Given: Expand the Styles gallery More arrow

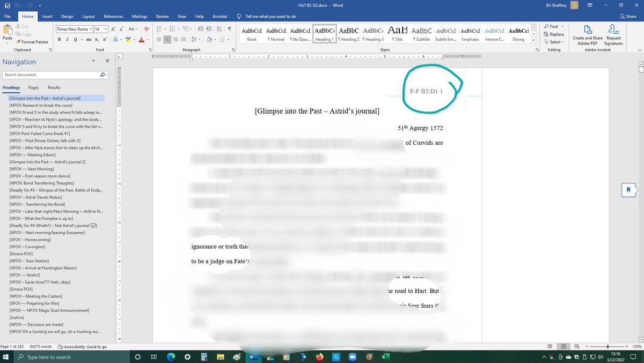Looking at the screenshot, I should click(535, 41).
